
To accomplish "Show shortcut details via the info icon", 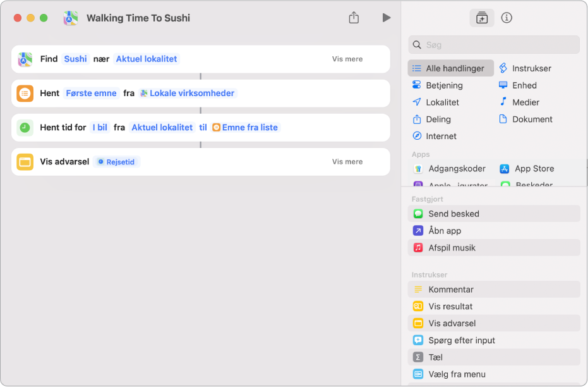I will tap(507, 18).
